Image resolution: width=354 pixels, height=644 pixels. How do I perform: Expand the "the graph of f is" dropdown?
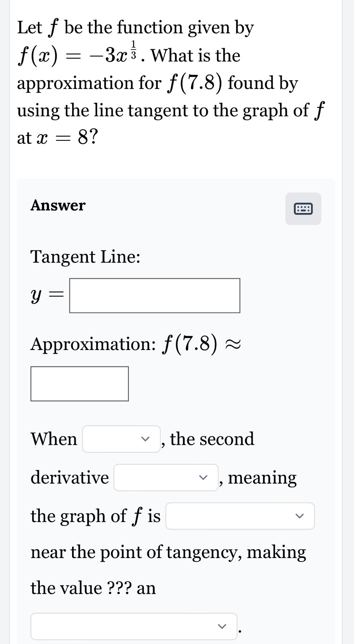point(240,516)
